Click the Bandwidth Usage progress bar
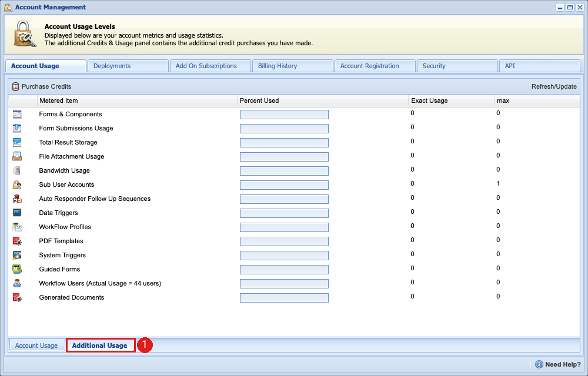The height and width of the screenshot is (376, 588). tap(284, 171)
